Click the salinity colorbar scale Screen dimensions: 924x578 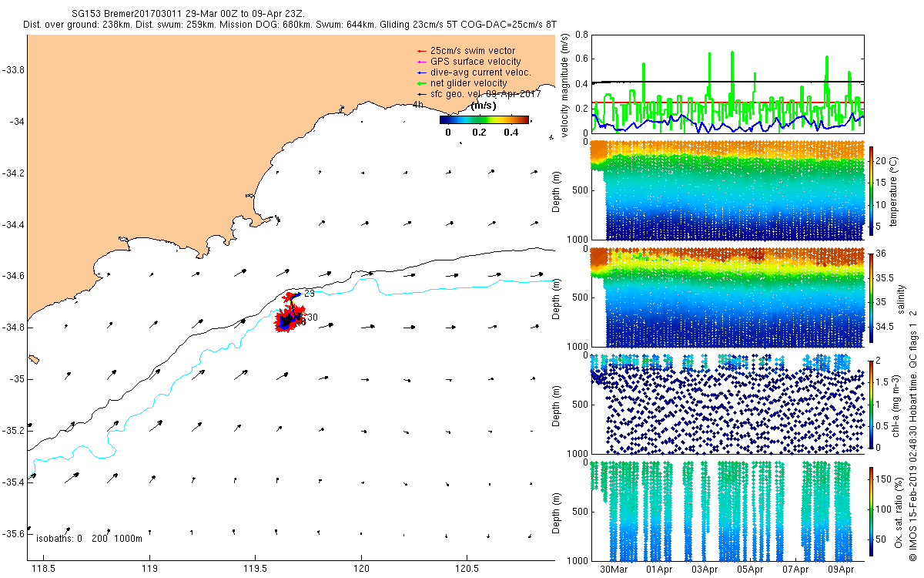coord(872,296)
